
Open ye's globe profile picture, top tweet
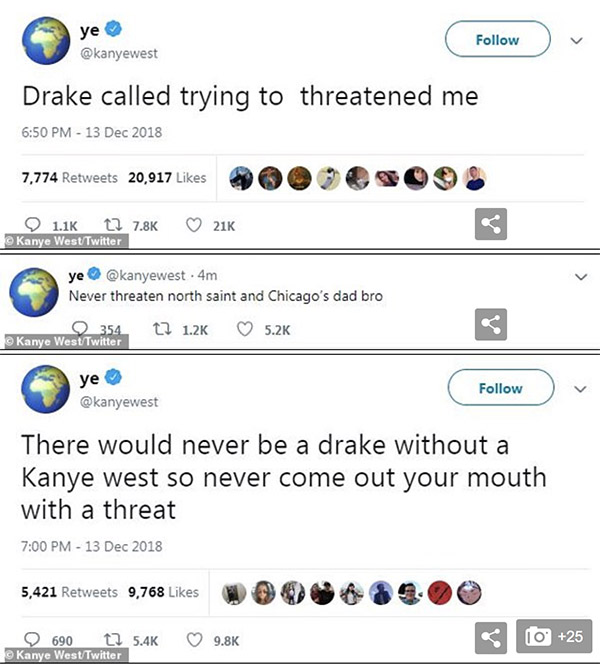46,40
